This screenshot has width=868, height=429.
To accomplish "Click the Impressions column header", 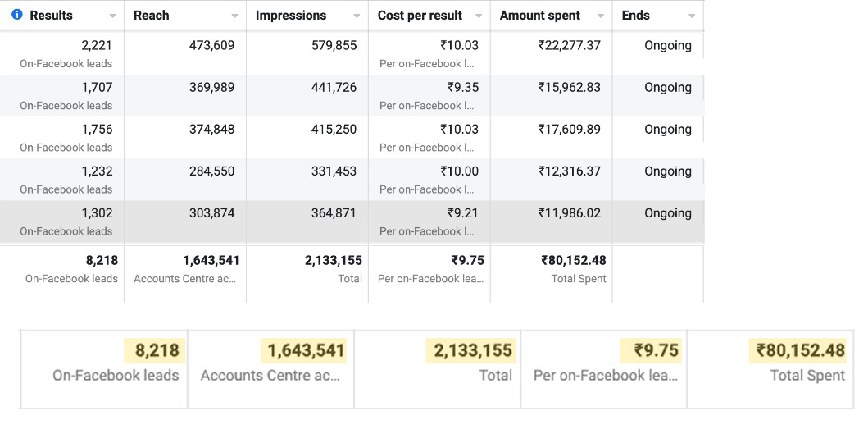I will [290, 16].
